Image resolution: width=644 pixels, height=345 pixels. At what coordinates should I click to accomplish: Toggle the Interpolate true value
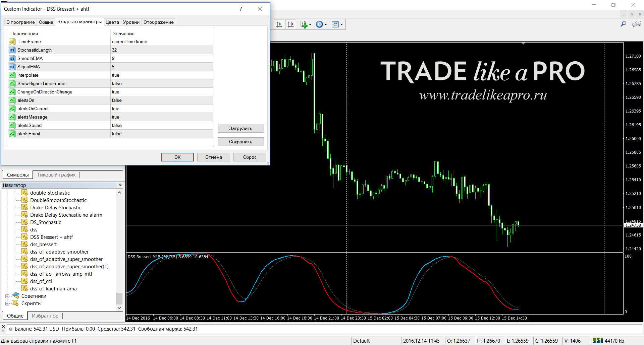[x=162, y=75]
